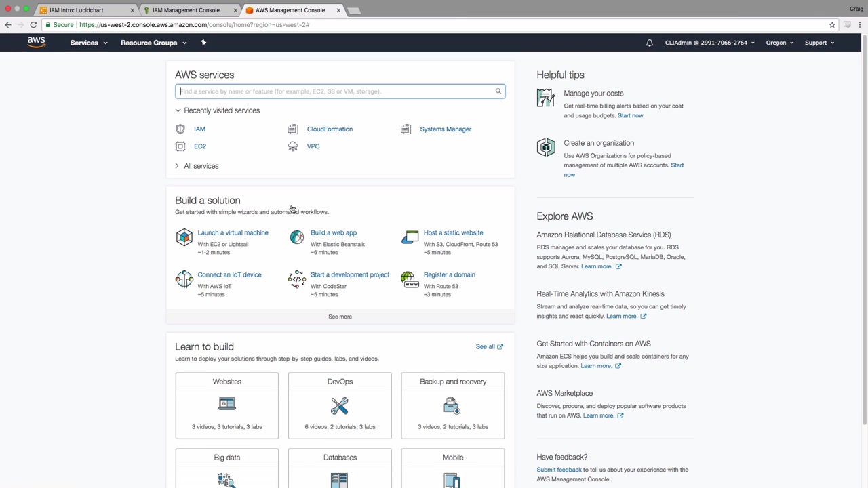Click Learn more about Amazon RDS
The width and height of the screenshot is (868, 488).
click(601, 266)
